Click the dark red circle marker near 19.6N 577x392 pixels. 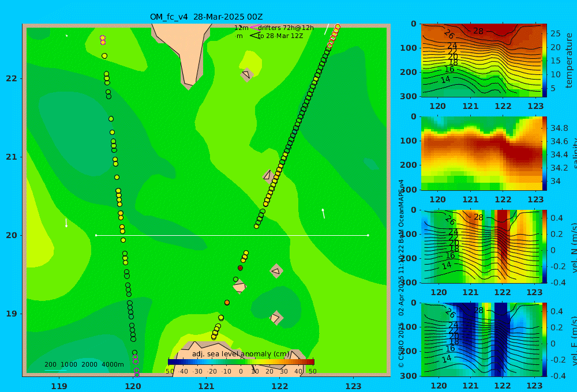[x=240, y=268]
